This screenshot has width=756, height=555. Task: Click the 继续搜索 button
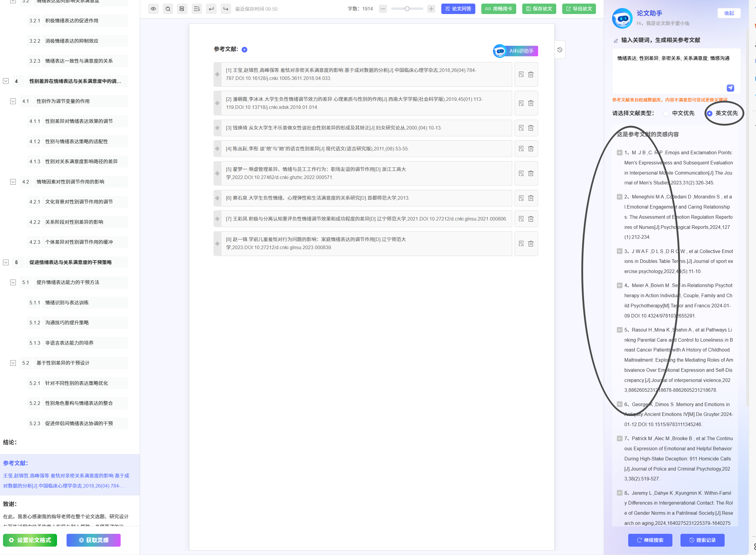click(650, 540)
